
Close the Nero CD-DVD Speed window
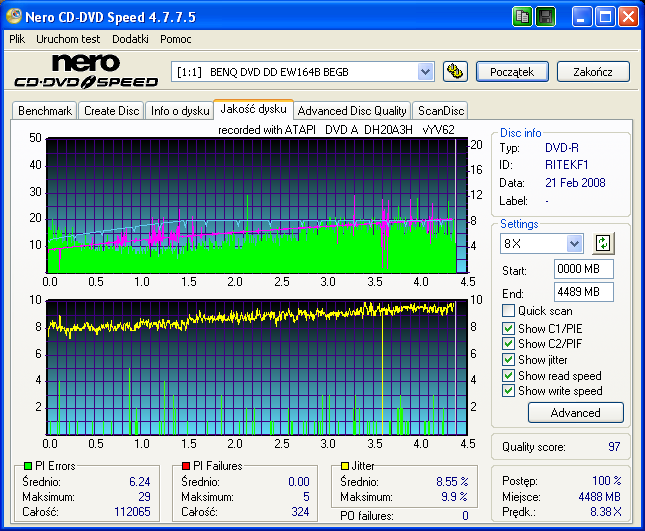(629, 17)
